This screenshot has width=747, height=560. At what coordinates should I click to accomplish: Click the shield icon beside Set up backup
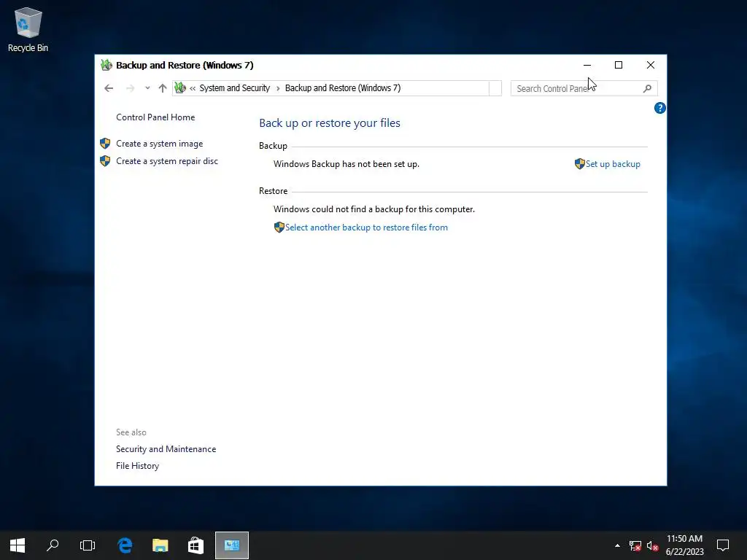[580, 164]
